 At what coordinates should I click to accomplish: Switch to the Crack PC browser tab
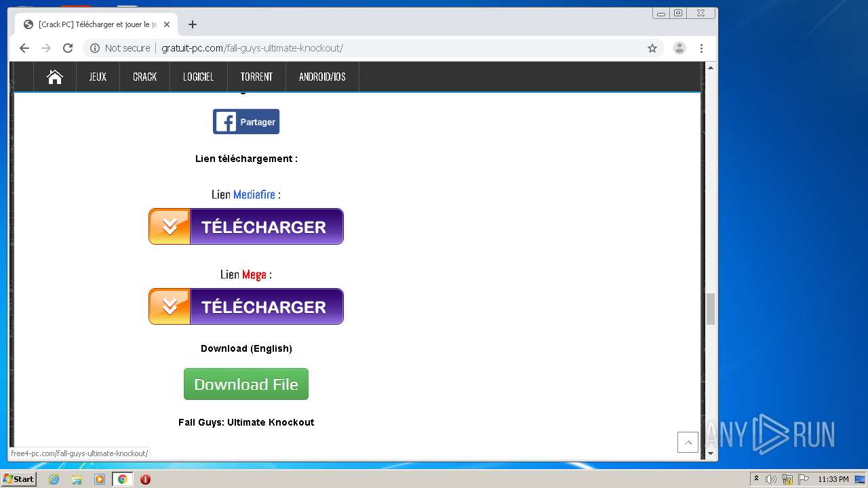tap(96, 24)
